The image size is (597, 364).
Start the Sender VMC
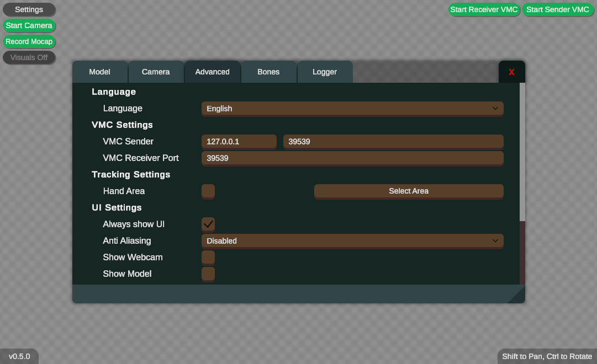coord(557,9)
